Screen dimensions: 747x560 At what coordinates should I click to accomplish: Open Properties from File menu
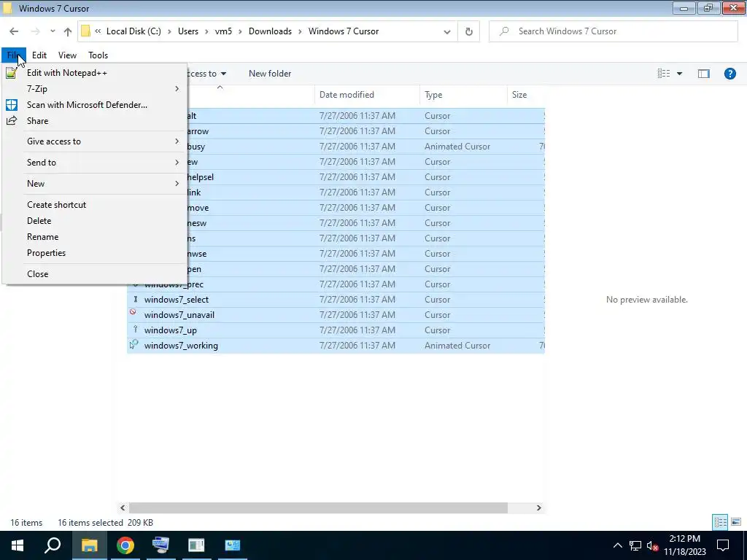click(x=94, y=253)
